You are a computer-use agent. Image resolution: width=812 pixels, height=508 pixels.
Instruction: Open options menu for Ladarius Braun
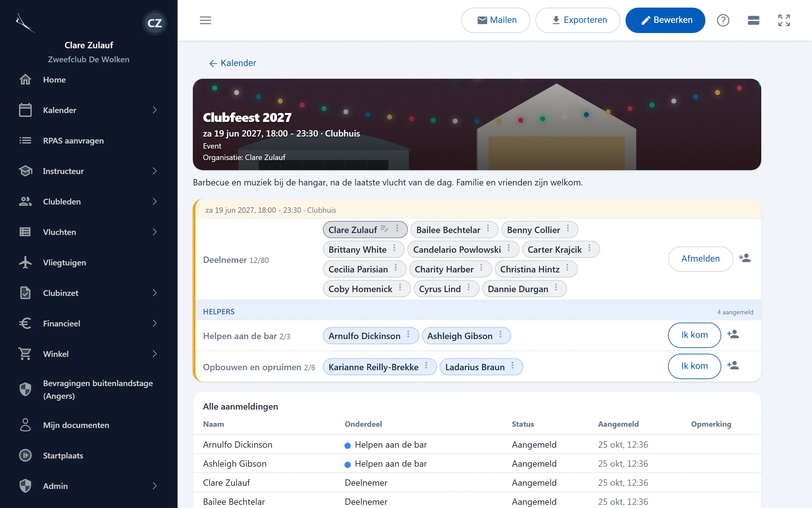[512, 365]
